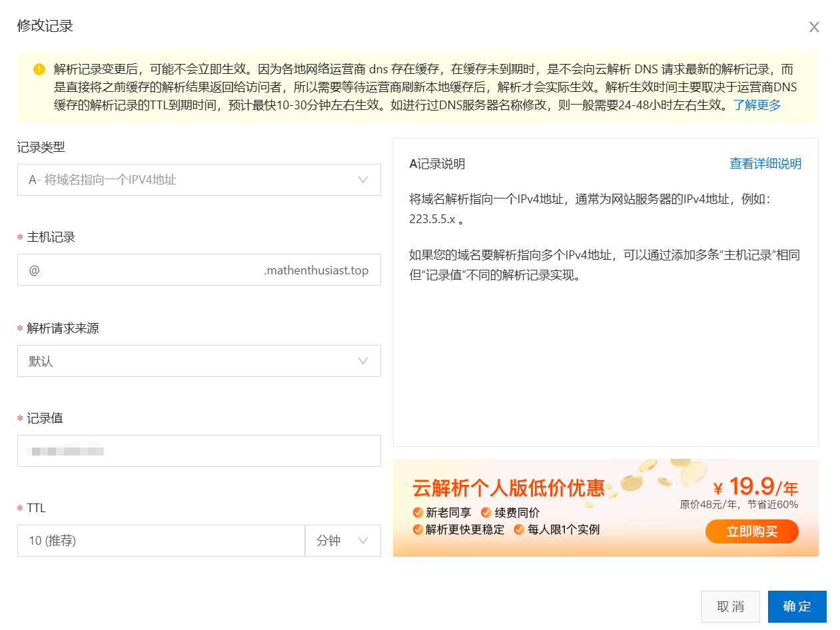This screenshot has height=630, width=840.
Task: Click the TTL value field 10 (推荐)
Action: pos(161,541)
